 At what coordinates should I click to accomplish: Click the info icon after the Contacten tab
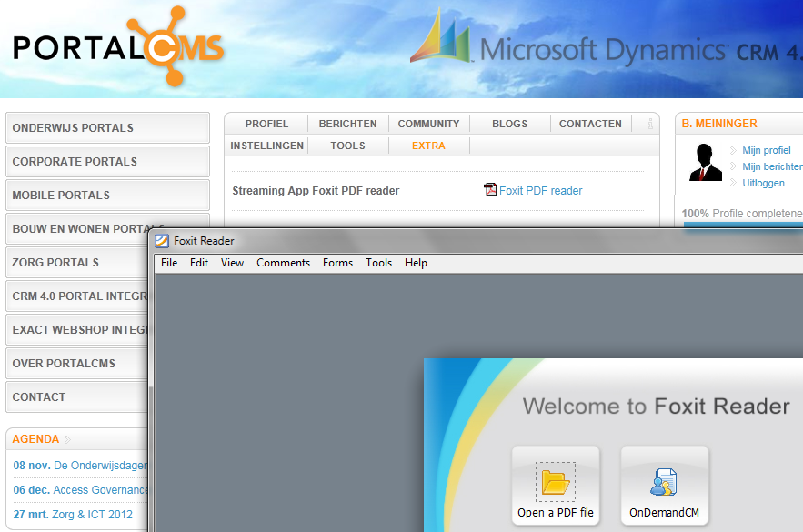click(650, 124)
